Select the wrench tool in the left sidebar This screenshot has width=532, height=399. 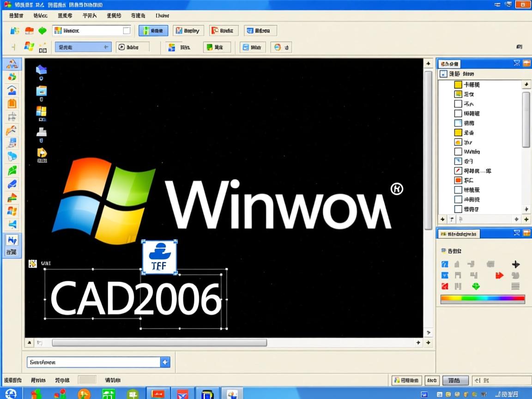12,130
